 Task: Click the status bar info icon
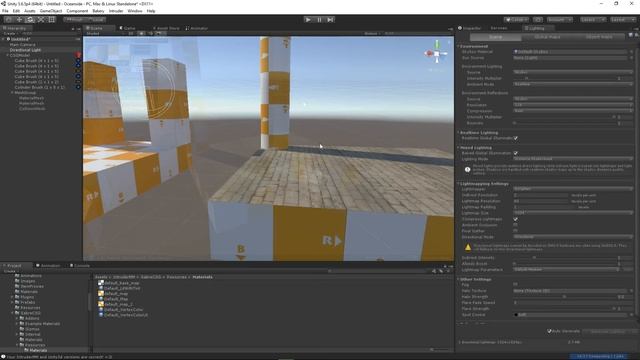coord(3,356)
